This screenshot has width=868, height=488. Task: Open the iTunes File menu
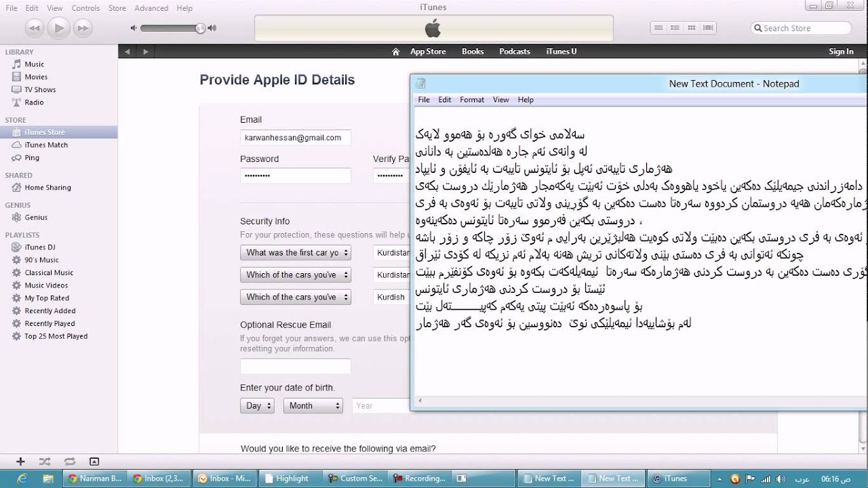[12, 8]
